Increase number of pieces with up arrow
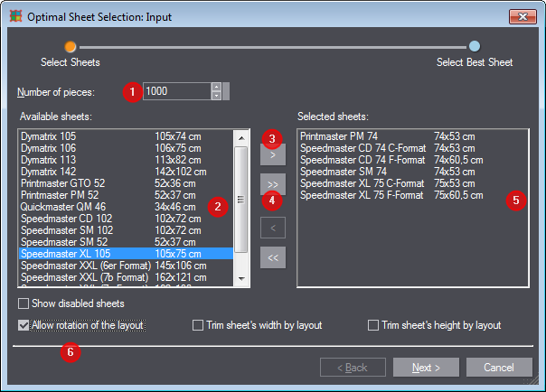The width and height of the screenshot is (546, 392). [216, 87]
